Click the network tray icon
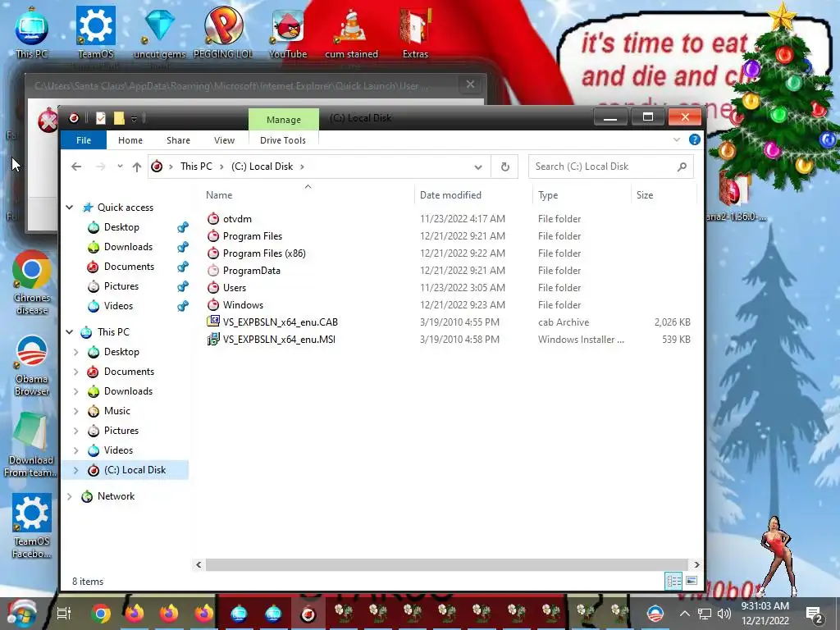 click(705, 614)
